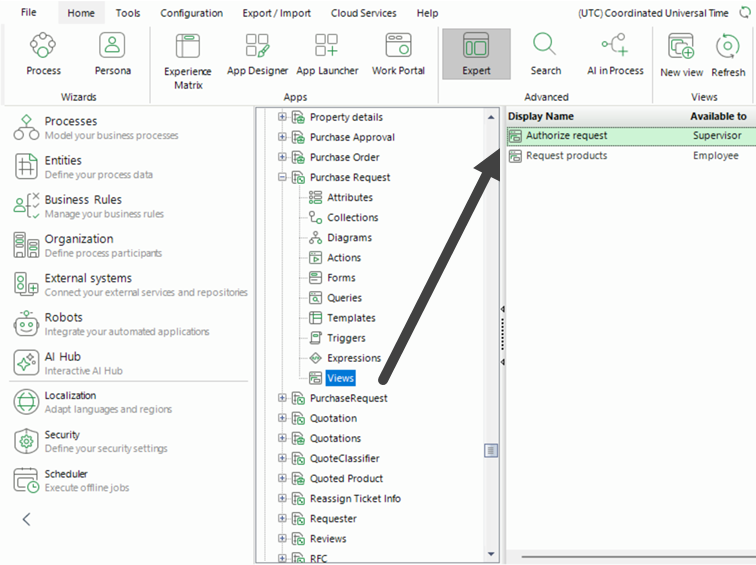756x565 pixels.
Task: Click the tree panel scrollbar thumb
Action: pos(491,450)
